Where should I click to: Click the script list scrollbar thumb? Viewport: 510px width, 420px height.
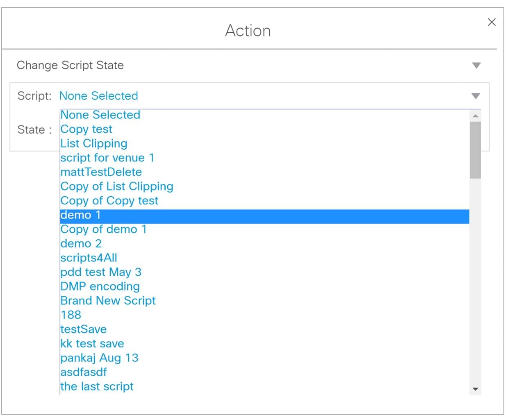476,150
